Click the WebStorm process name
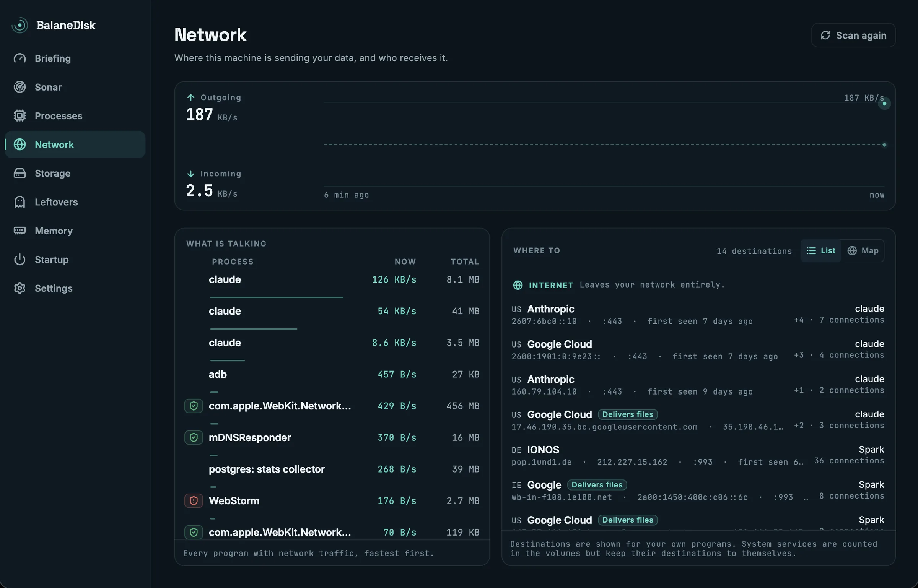The width and height of the screenshot is (918, 588). point(234,500)
